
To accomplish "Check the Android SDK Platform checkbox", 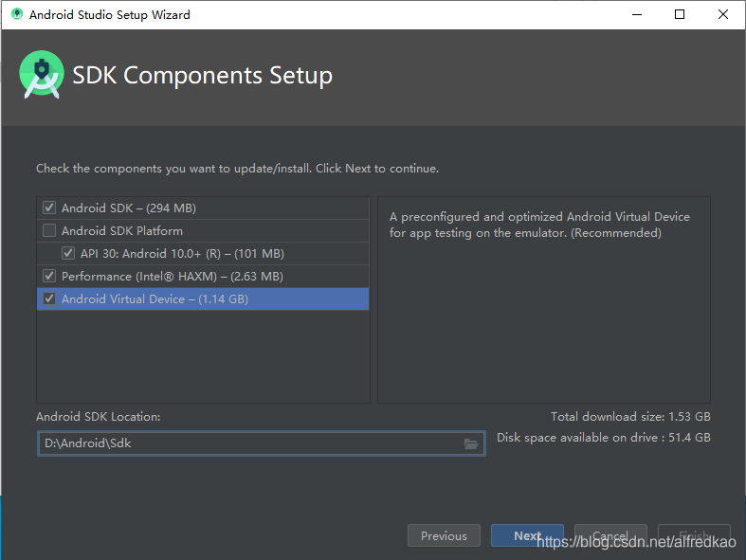I will (x=49, y=231).
